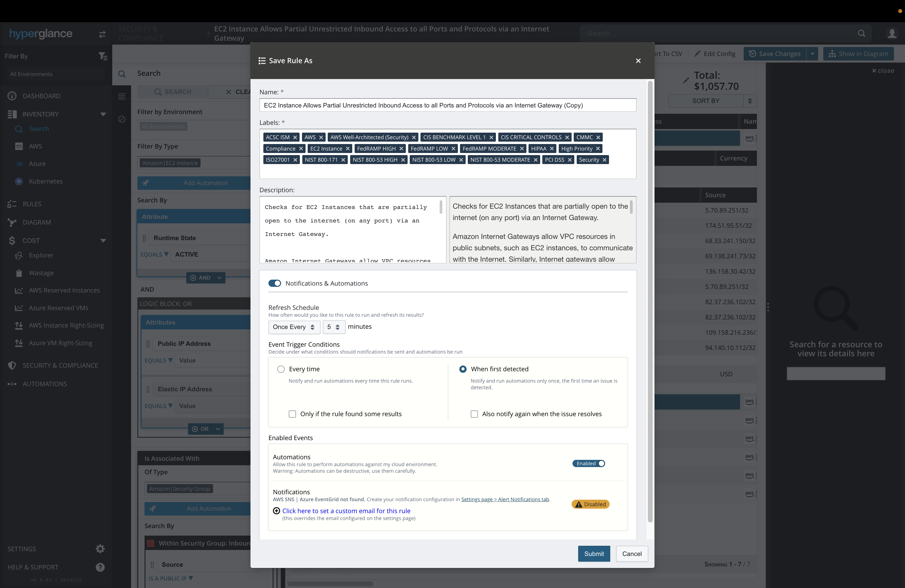The image size is (905, 588).
Task: Remove the HIPAA label tag
Action: click(552, 149)
